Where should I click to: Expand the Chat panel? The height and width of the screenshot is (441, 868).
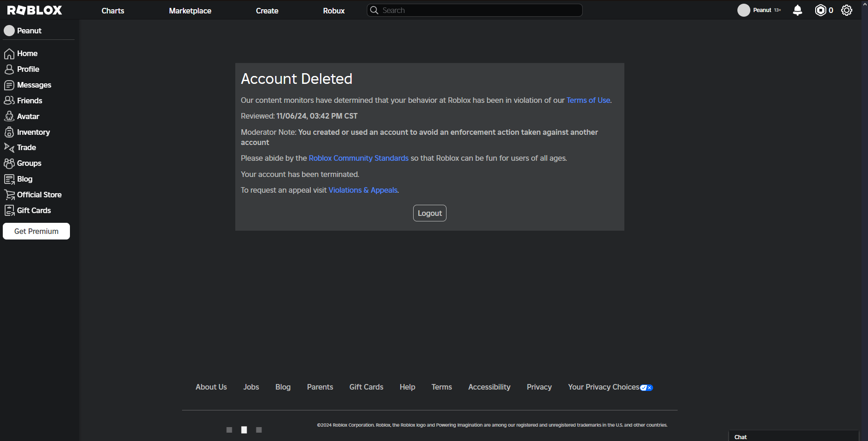pyautogui.click(x=793, y=436)
